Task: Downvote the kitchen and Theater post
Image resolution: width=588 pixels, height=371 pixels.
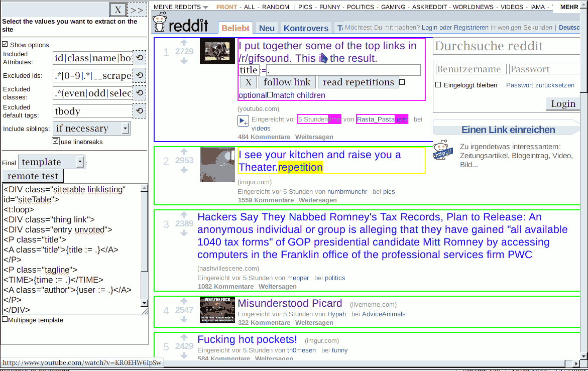Action: point(184,170)
